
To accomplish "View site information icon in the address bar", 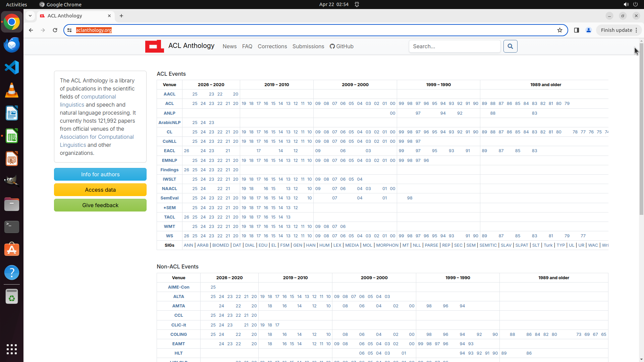I will (x=69, y=30).
